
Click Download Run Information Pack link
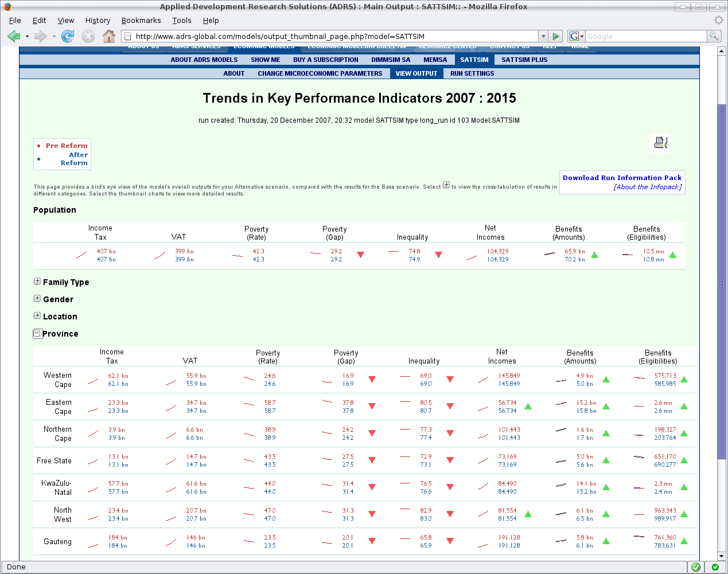tap(622, 178)
